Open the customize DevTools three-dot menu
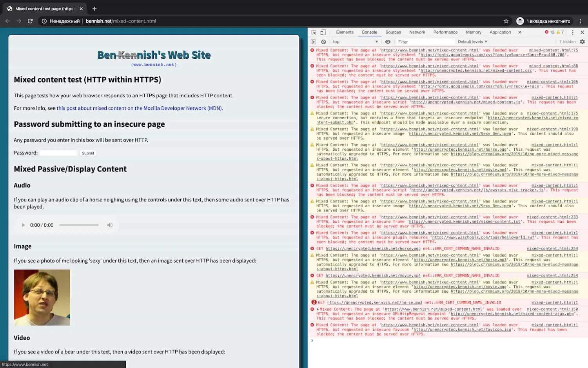The height and width of the screenshot is (368, 588). click(x=573, y=32)
